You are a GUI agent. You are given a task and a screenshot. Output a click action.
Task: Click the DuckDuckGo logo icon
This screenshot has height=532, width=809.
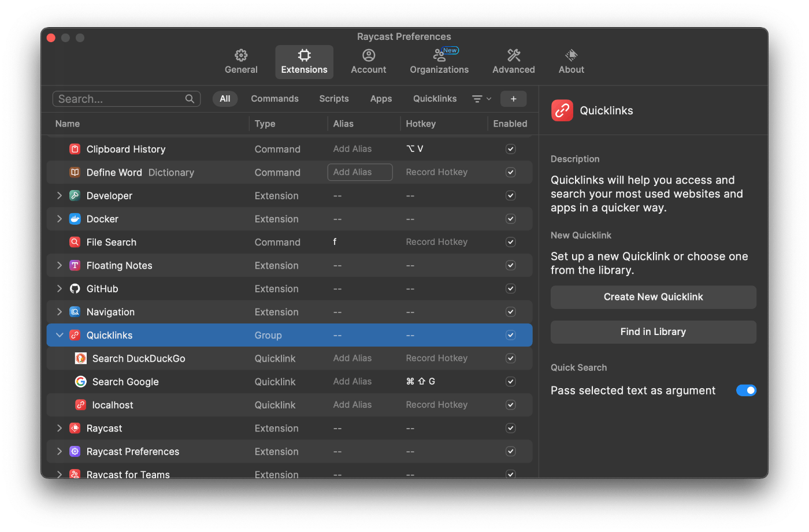pyautogui.click(x=81, y=359)
